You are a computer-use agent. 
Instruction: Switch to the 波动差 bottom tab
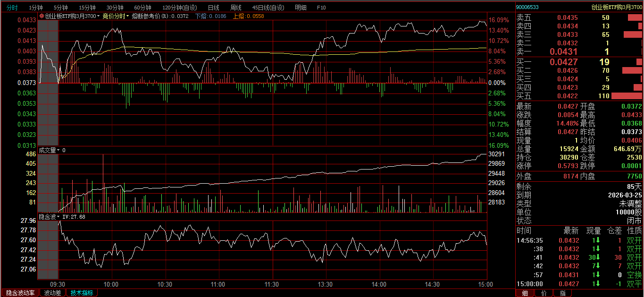coord(52,293)
